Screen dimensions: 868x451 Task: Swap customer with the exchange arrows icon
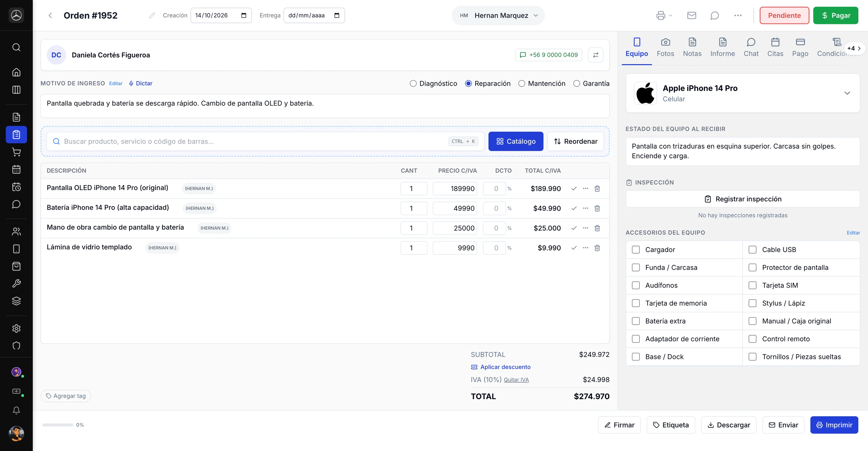(596, 55)
